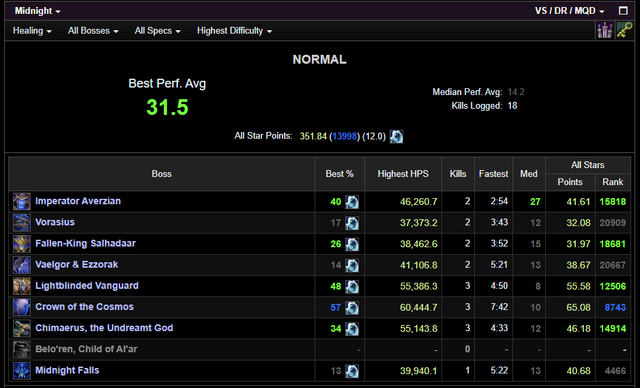The height and width of the screenshot is (388, 640).
Task: Click Midnight Falls boss portrait icon
Action: pos(22,371)
